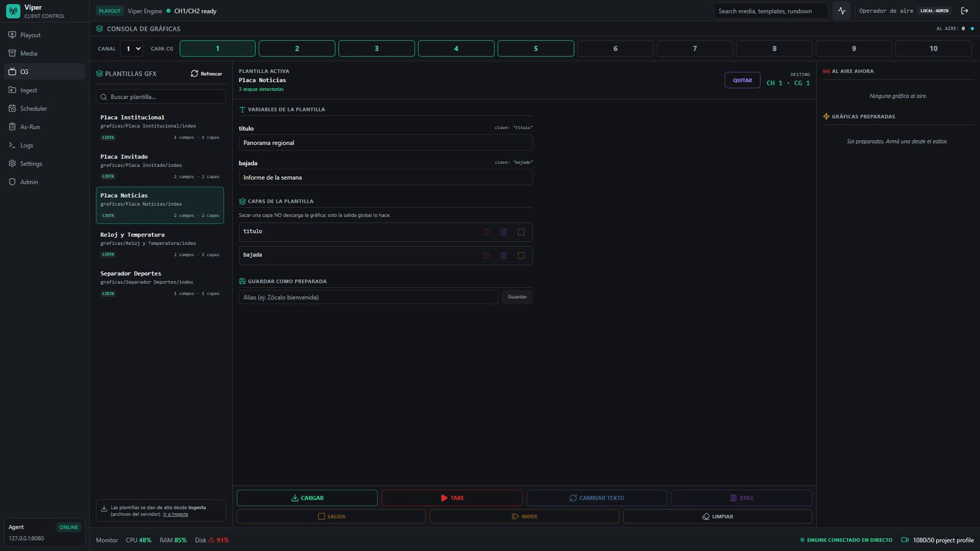Image resolution: width=980 pixels, height=551 pixels.
Task: Select CG layer 1 tab
Action: (x=217, y=48)
